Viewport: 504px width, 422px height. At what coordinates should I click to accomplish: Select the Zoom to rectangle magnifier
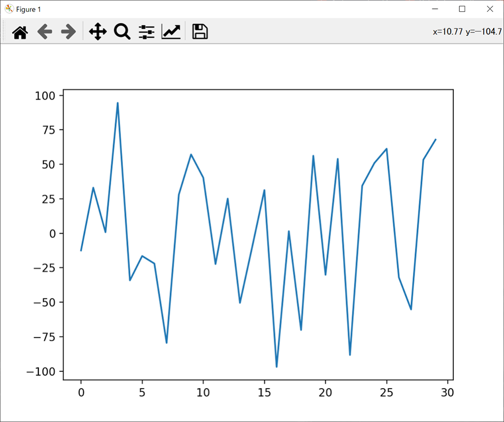pyautogui.click(x=122, y=32)
